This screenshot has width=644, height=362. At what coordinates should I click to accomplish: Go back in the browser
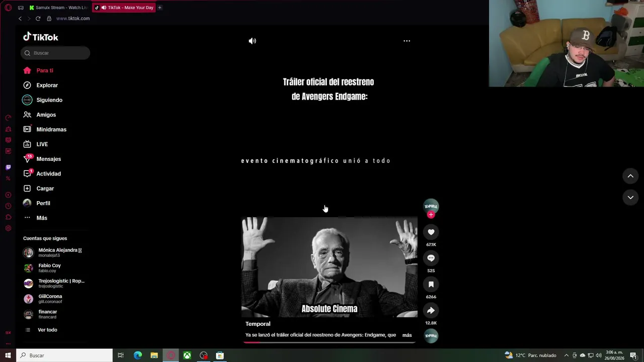coord(20,19)
